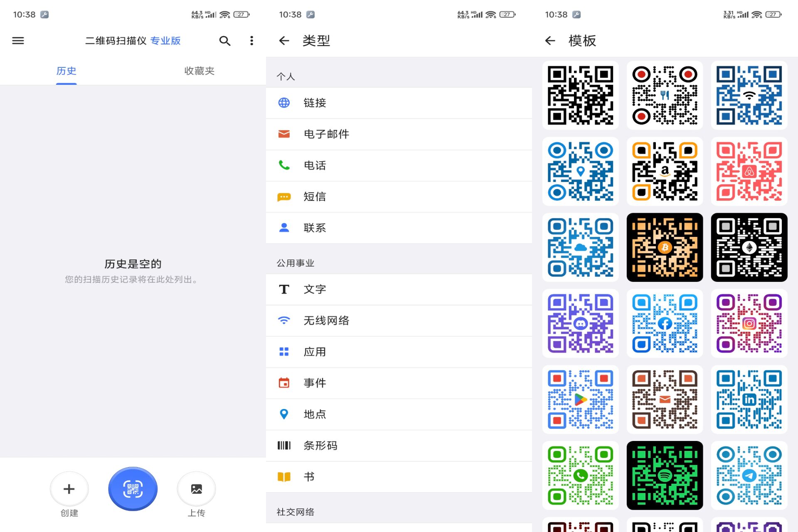Choose the 事件 type row
The image size is (798, 532).
[399, 383]
